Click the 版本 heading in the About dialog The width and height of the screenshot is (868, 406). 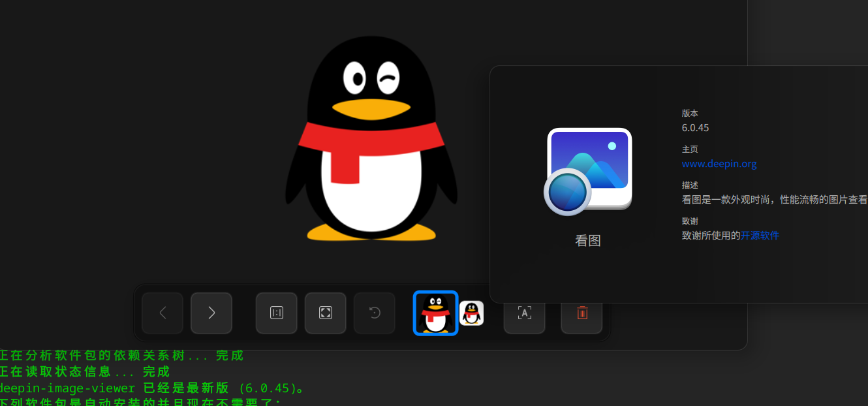point(690,113)
